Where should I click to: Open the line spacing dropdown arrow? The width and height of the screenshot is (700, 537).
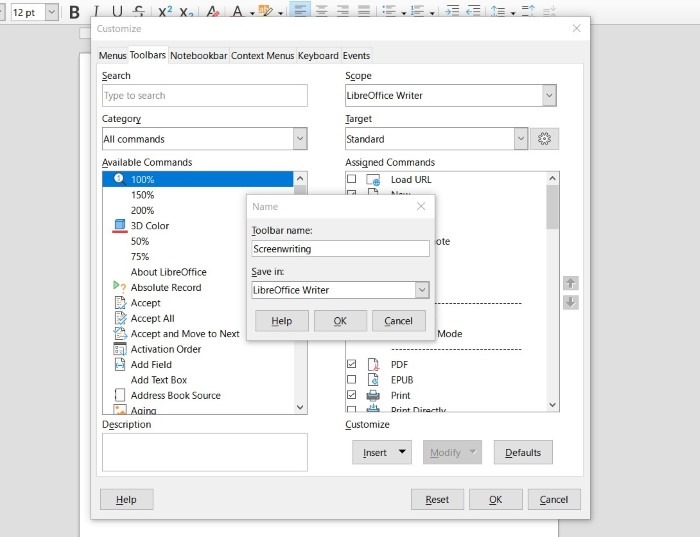pos(512,13)
